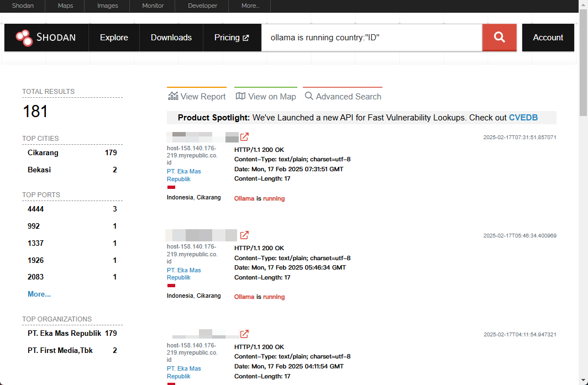Open blurred IP heading of first result

tap(202, 137)
